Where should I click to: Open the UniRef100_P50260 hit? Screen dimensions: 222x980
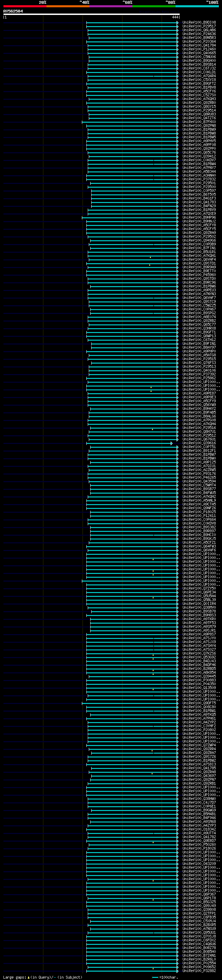tap(199, 844)
